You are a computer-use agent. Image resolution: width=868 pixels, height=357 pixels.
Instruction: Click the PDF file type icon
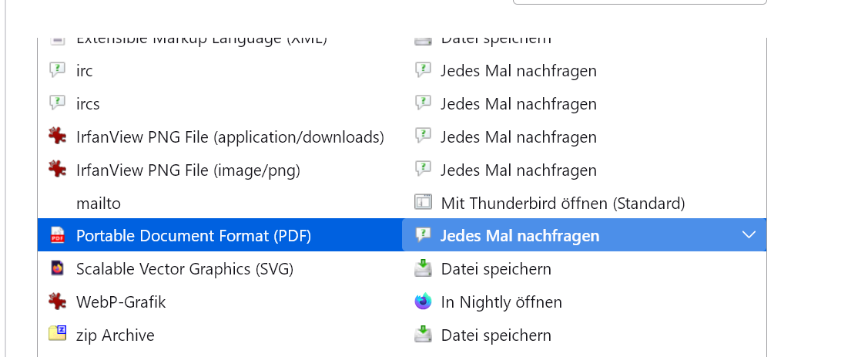click(57, 235)
